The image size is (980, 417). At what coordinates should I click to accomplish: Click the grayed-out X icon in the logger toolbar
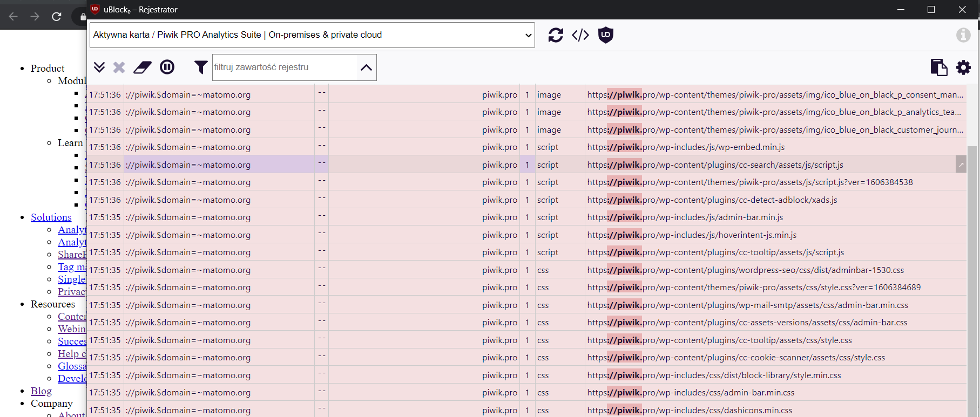point(119,67)
